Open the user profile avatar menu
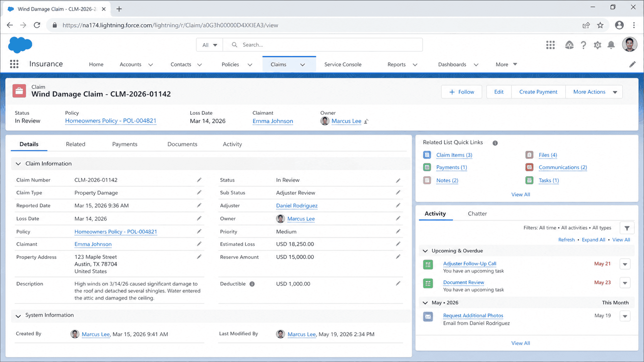 629,45
